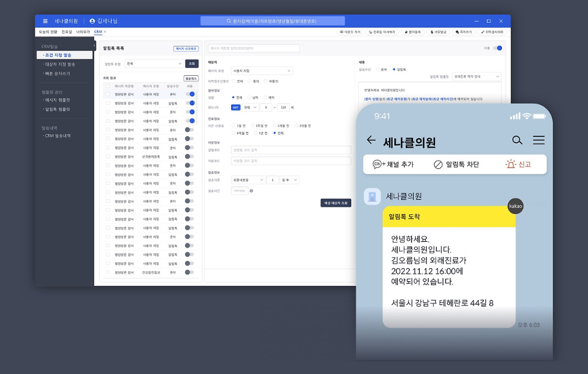
Task: Click the 상병코드 input field
Action: coord(291,150)
